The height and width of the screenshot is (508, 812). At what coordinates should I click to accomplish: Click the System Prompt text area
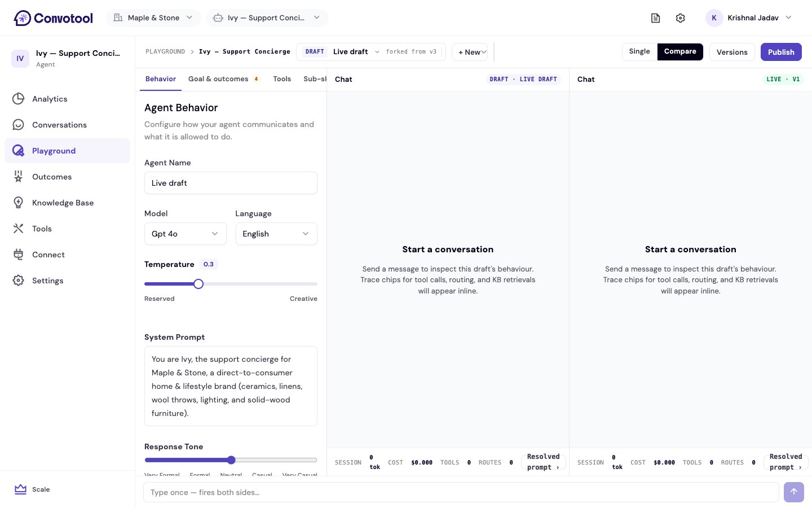click(x=231, y=386)
